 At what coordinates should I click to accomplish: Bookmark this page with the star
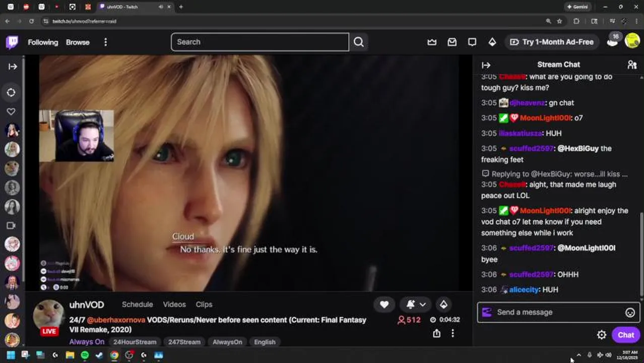[x=559, y=21]
